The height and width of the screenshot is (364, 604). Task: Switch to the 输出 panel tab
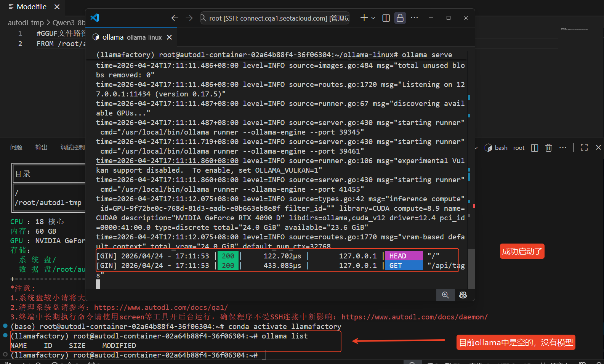tap(42, 148)
